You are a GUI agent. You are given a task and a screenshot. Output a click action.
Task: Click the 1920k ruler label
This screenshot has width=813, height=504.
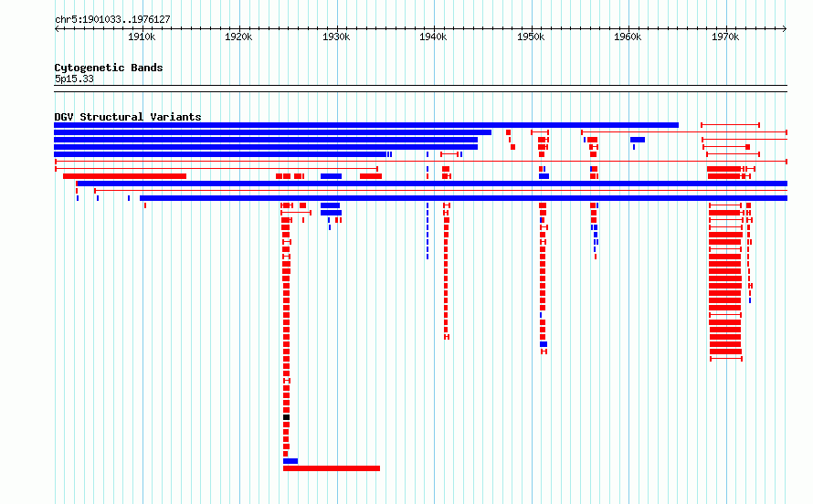(x=238, y=37)
